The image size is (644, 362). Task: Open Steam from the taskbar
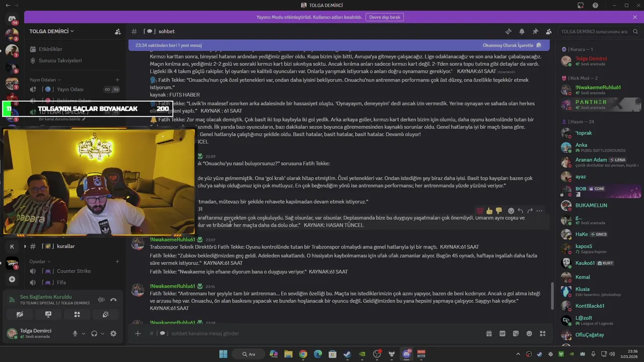pos(347,354)
